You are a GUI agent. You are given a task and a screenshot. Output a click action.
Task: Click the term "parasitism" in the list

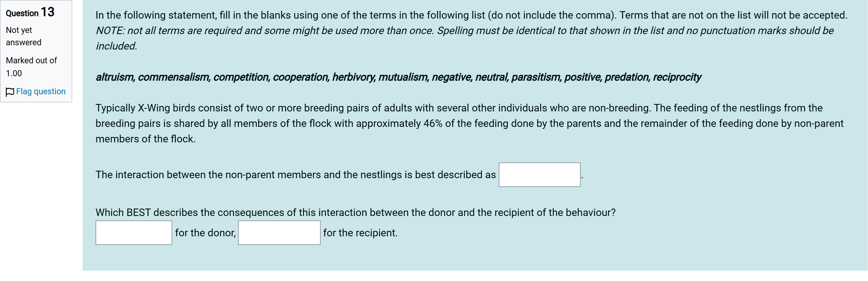pyautogui.click(x=535, y=77)
